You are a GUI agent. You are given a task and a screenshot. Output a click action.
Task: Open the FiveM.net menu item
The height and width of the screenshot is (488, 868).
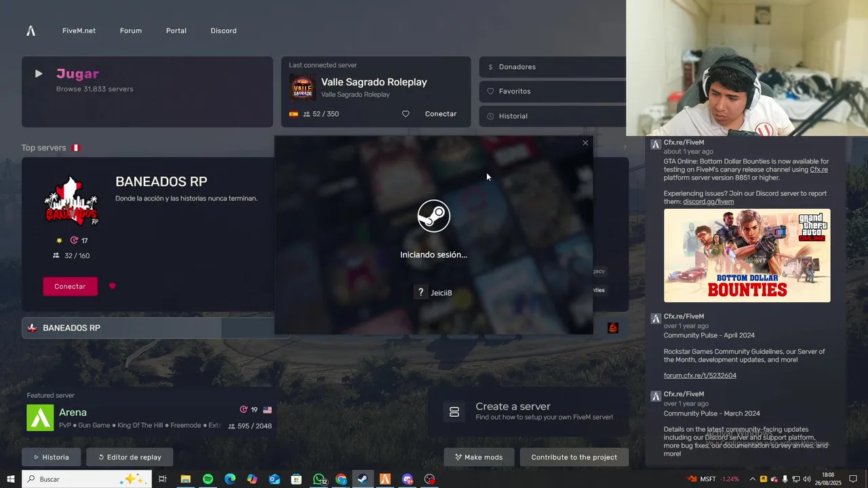[x=79, y=30]
